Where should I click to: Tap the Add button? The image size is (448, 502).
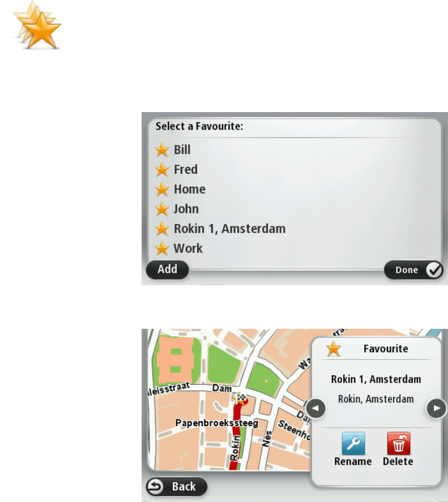[x=167, y=269]
